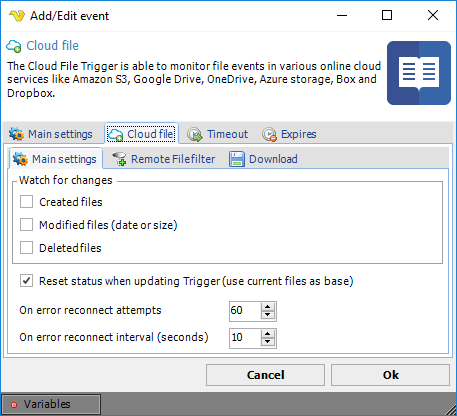Viewport: 457px width, 416px height.
Task: Uncheck Reset status when updating Trigger
Action: pos(26,281)
